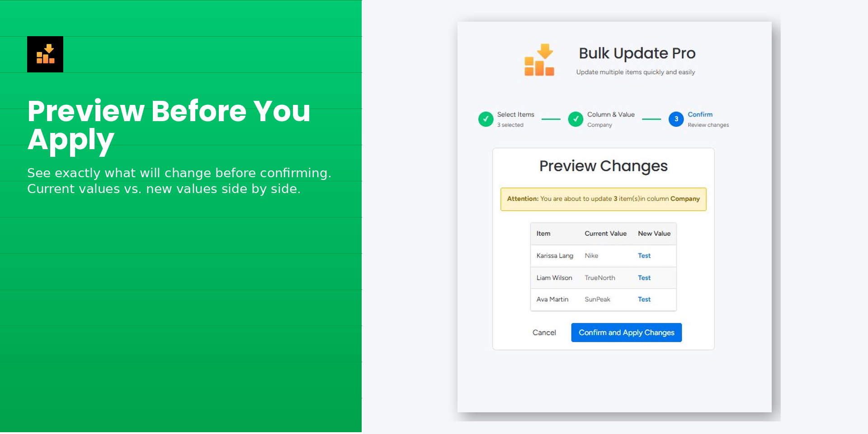
Task: Click the Select Items green checkmark
Action: (486, 119)
